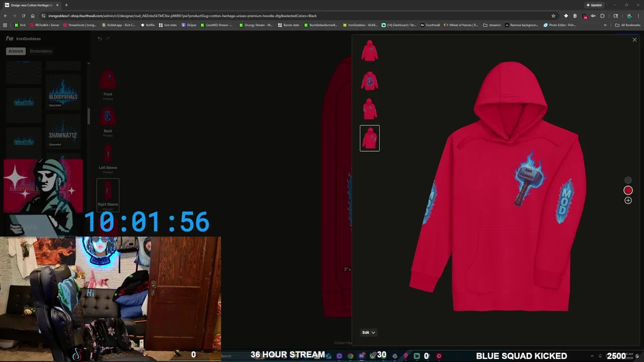Screen dimensions: 644x362
Task: Select the second hoodie preview thumbnail
Action: point(370,80)
